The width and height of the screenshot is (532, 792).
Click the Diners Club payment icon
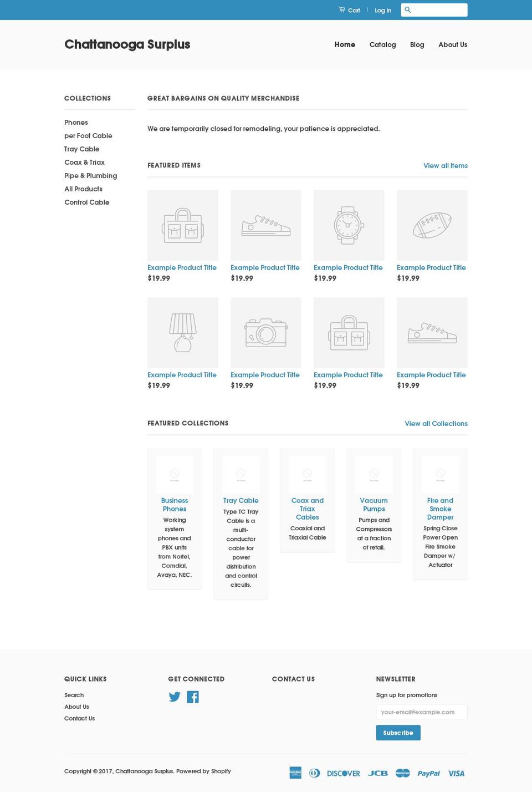(314, 773)
